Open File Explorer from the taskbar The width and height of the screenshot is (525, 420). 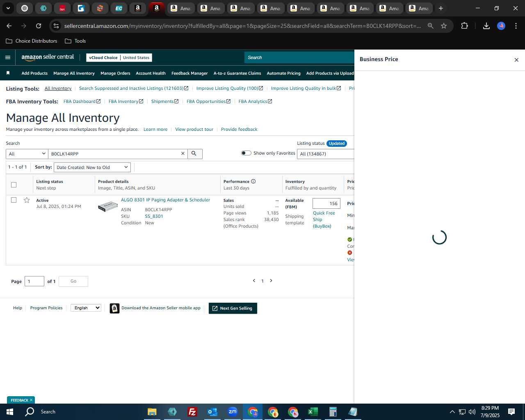pyautogui.click(x=152, y=412)
